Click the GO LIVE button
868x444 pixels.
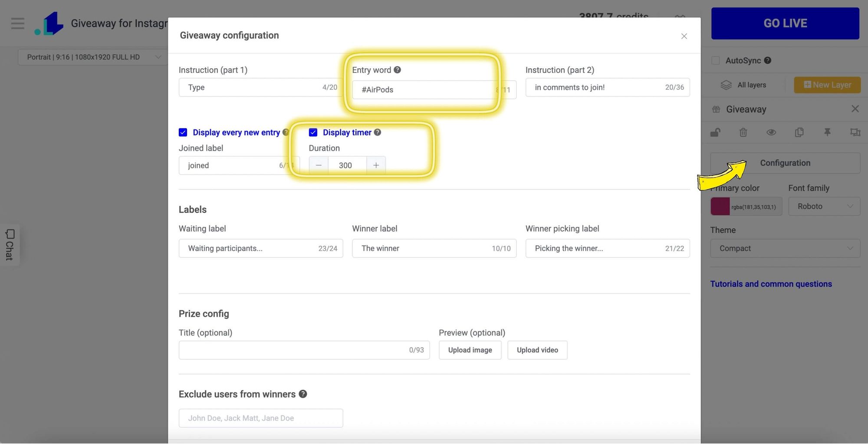(785, 23)
